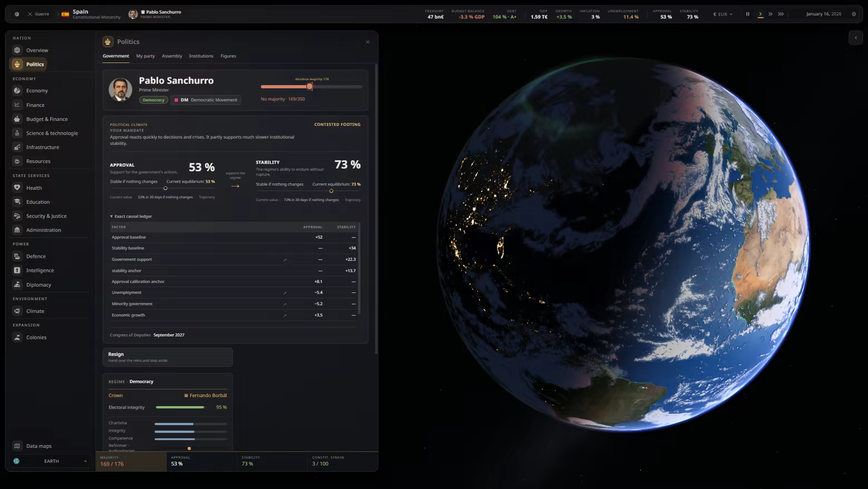Open the Administration building icon
Viewport: 868px width, 489px height.
17,229
